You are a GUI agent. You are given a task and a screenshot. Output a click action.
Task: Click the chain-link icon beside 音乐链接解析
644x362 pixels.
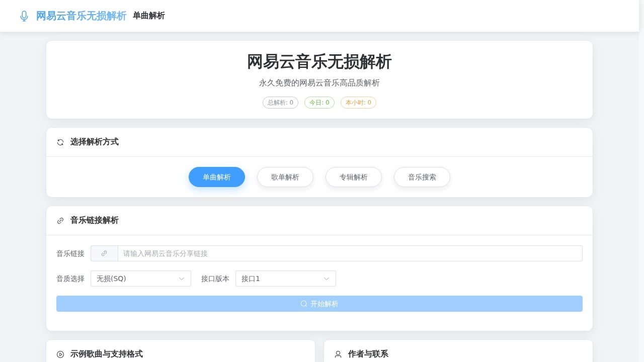click(60, 221)
